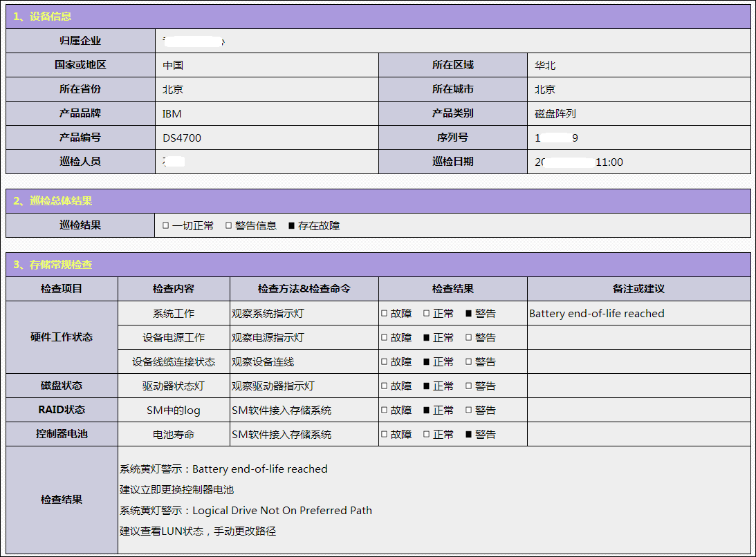This screenshot has width=756, height=557.
Task: Uncheck 警告 in the 电池寿命 row
Action: pos(469,435)
